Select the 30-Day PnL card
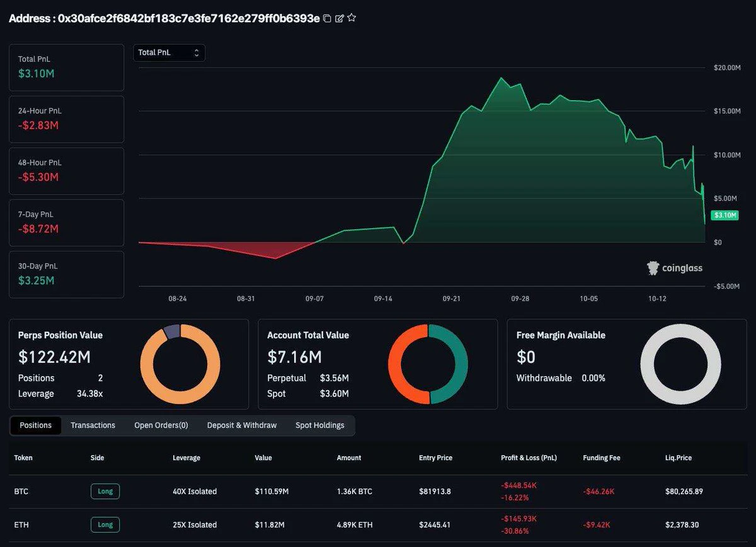 (67, 274)
